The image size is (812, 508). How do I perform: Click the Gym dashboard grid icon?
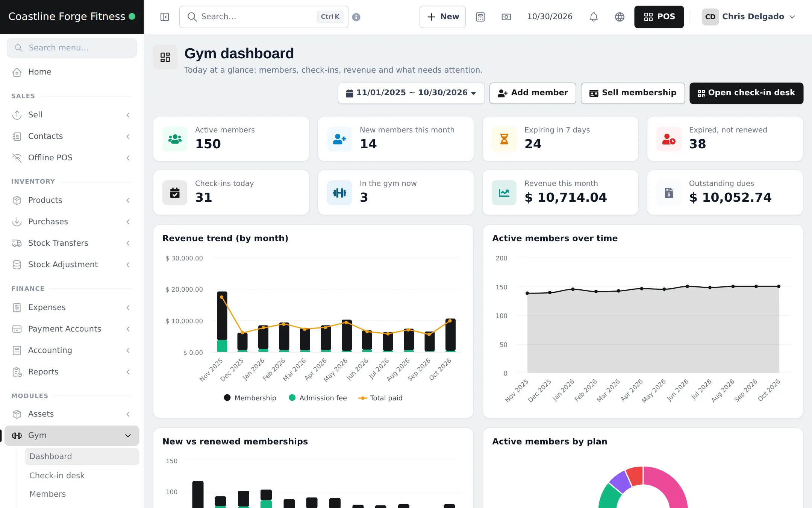tap(165, 57)
